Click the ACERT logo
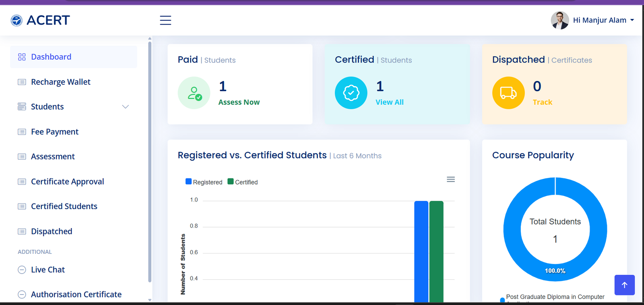 tap(40, 20)
